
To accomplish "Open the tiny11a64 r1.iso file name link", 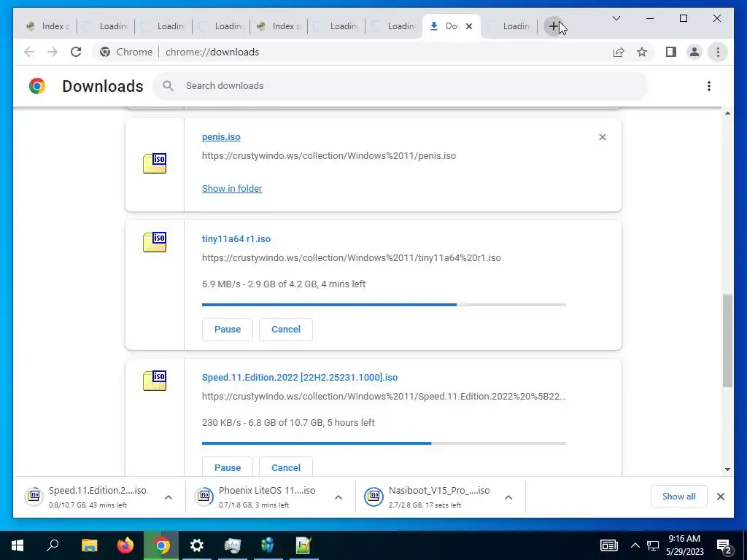I will (236, 239).
